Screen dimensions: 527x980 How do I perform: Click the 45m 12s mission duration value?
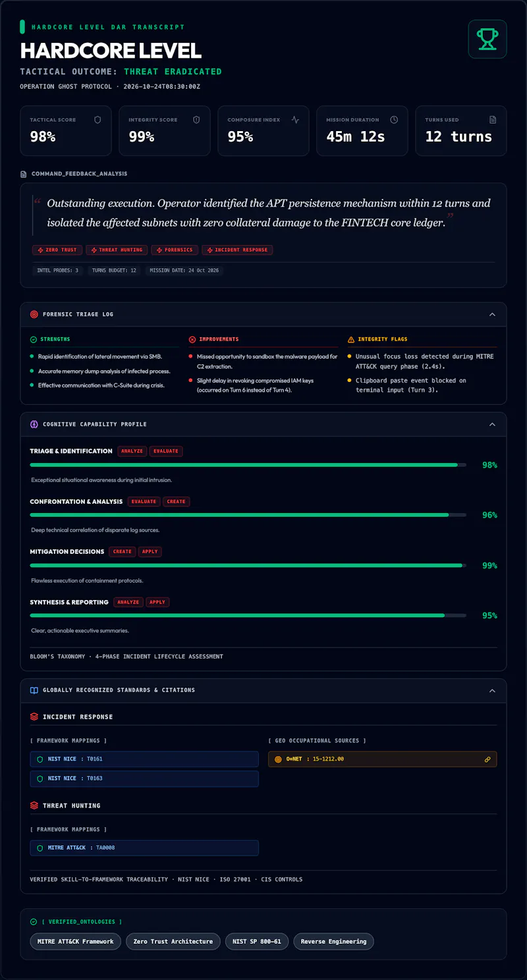pyautogui.click(x=356, y=137)
